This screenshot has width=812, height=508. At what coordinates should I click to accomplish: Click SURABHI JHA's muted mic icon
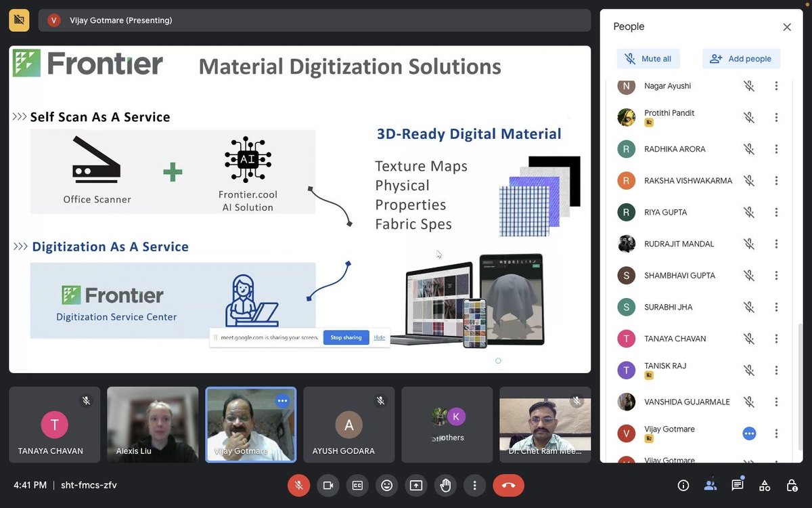pos(749,307)
